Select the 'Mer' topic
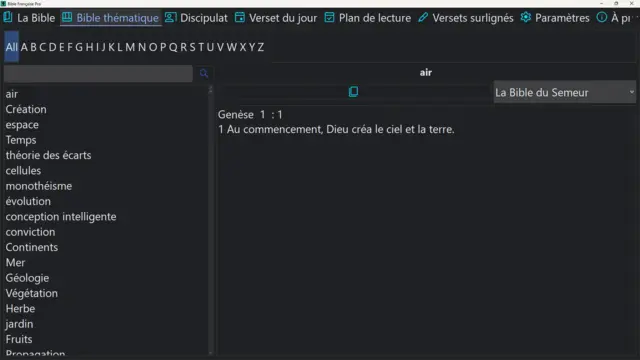Screen dimensions: 640x360 15,262
